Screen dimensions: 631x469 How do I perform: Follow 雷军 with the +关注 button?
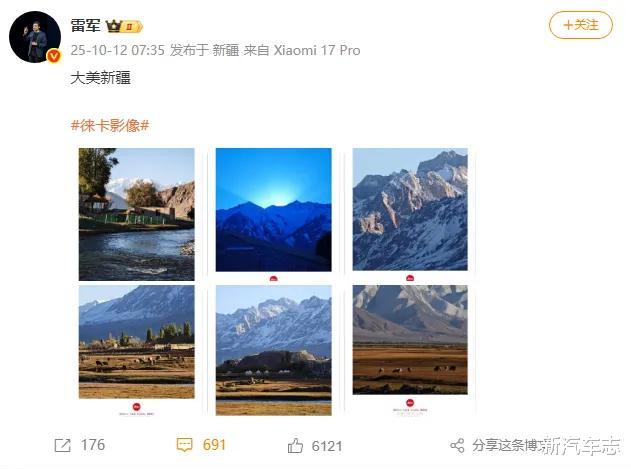click(581, 25)
